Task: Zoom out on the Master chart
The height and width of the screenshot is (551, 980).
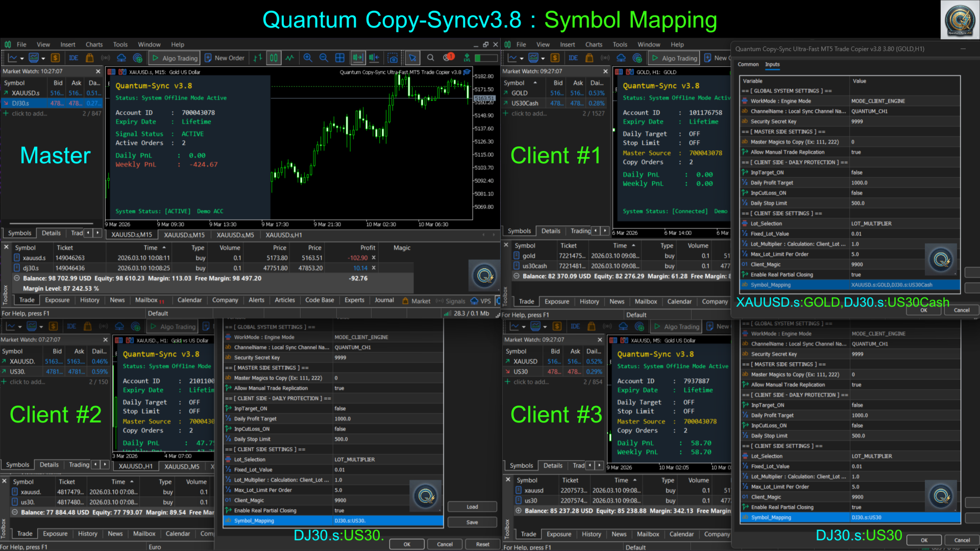Action: (324, 58)
